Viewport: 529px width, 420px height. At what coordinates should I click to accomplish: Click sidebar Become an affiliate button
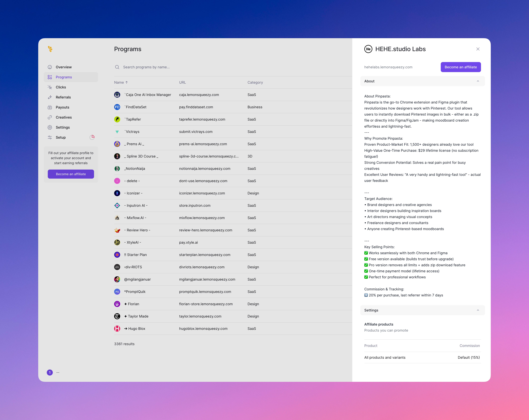tap(71, 174)
